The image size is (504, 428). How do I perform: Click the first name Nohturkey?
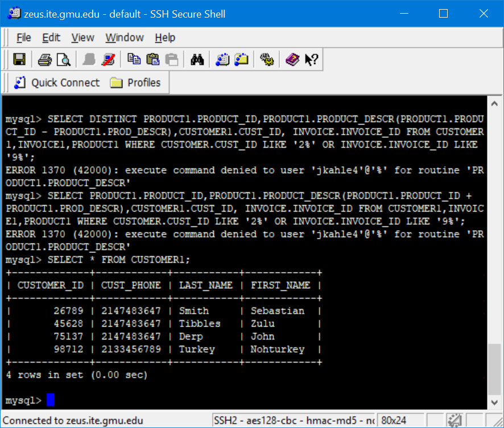pyautogui.click(x=278, y=349)
